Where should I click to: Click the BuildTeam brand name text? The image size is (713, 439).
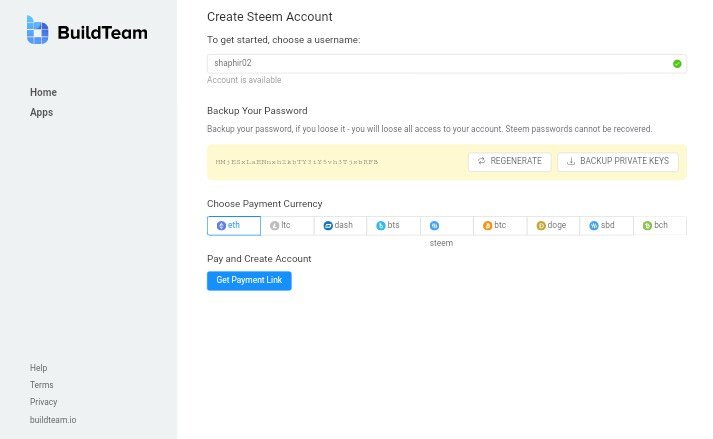(102, 33)
